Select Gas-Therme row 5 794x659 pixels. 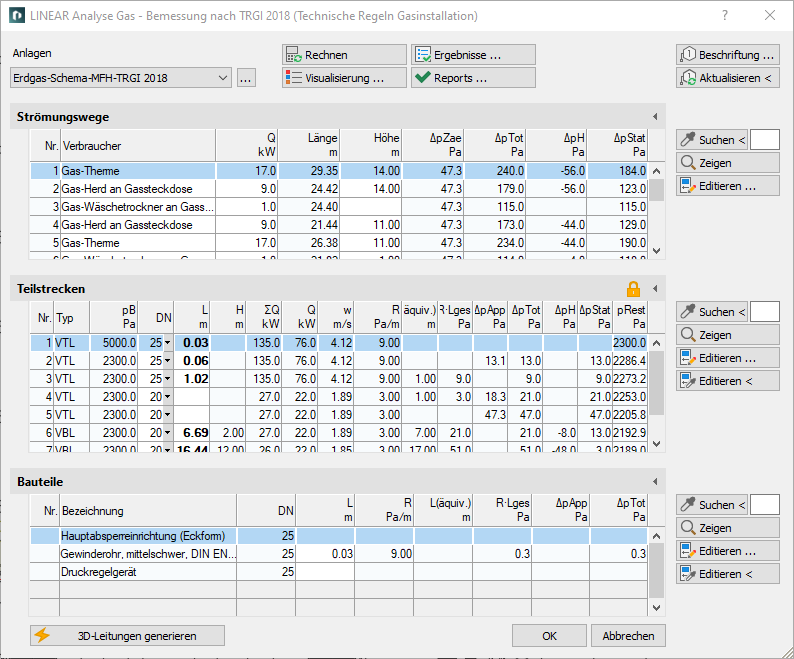(x=339, y=243)
